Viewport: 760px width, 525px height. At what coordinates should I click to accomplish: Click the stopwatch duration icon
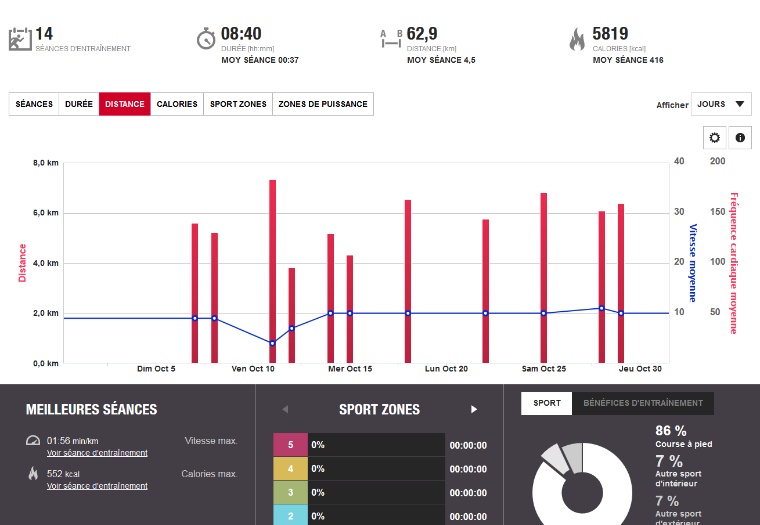206,39
